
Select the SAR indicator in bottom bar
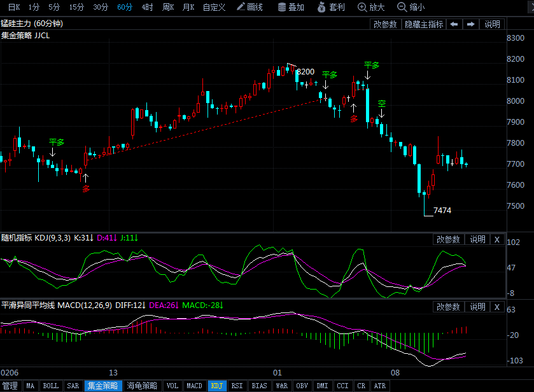click(73, 385)
